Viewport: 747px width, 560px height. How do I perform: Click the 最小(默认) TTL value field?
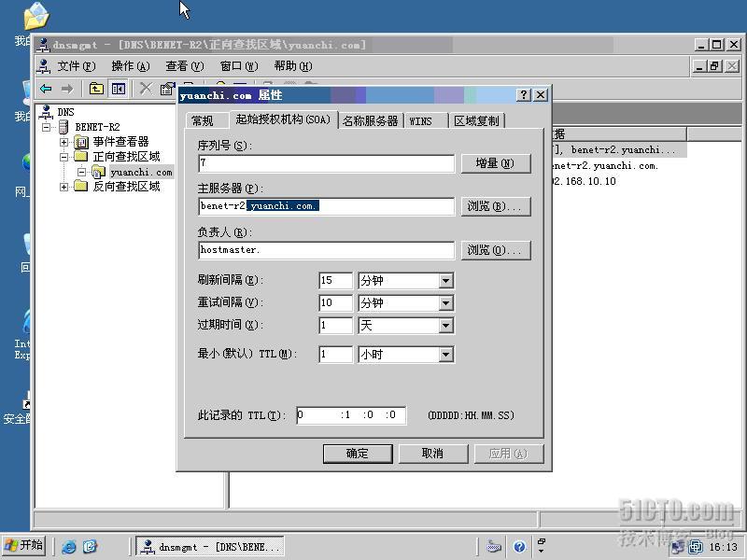tap(335, 355)
